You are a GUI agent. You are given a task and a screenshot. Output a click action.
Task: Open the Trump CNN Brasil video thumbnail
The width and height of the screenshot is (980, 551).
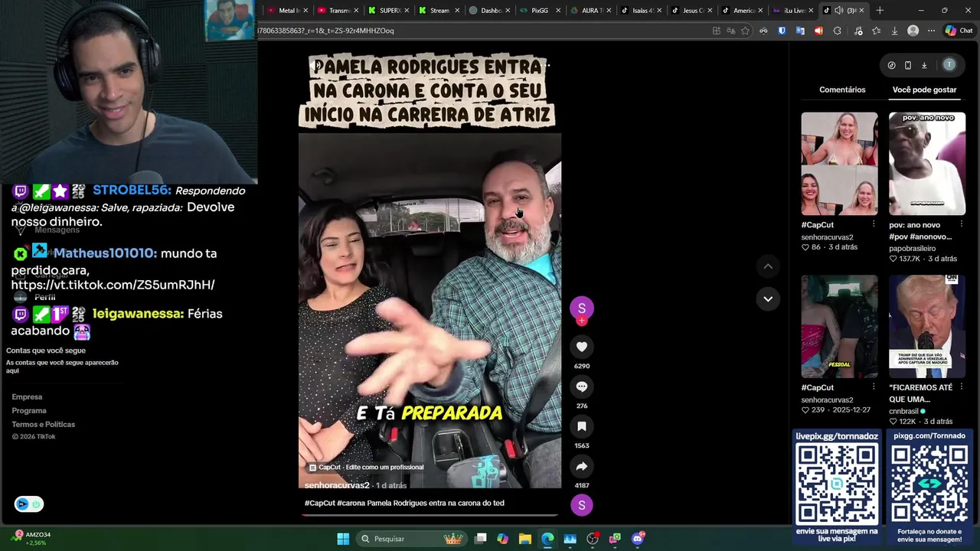[x=927, y=327]
